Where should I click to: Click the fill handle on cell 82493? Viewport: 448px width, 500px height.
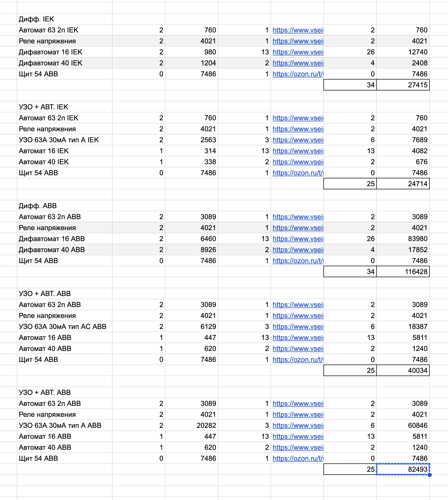[x=429, y=475]
